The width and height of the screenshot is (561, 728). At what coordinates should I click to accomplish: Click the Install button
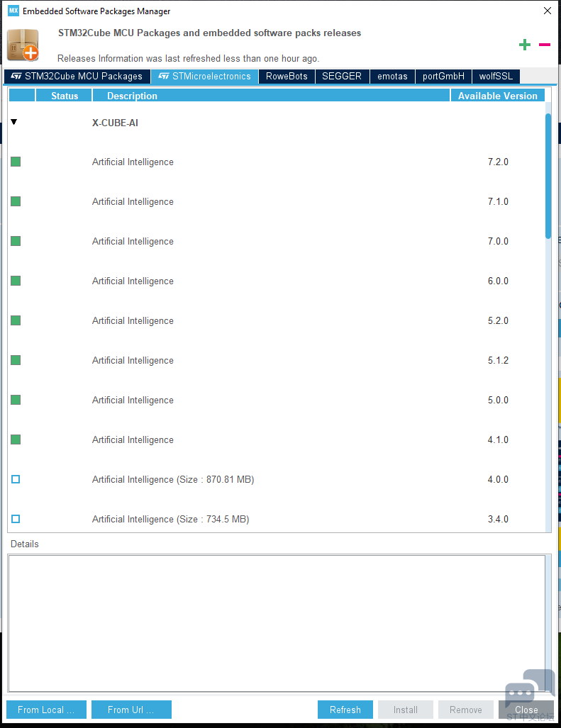coord(406,710)
